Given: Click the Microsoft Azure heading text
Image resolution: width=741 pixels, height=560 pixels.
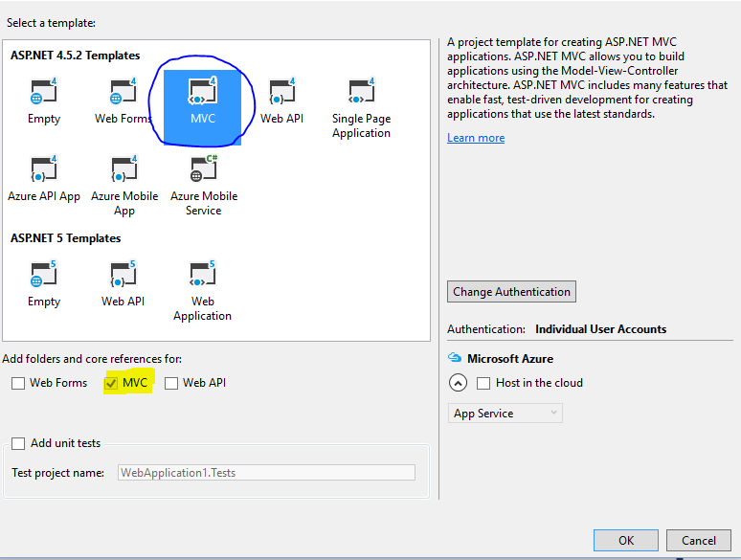Looking at the screenshot, I should click(x=510, y=359).
